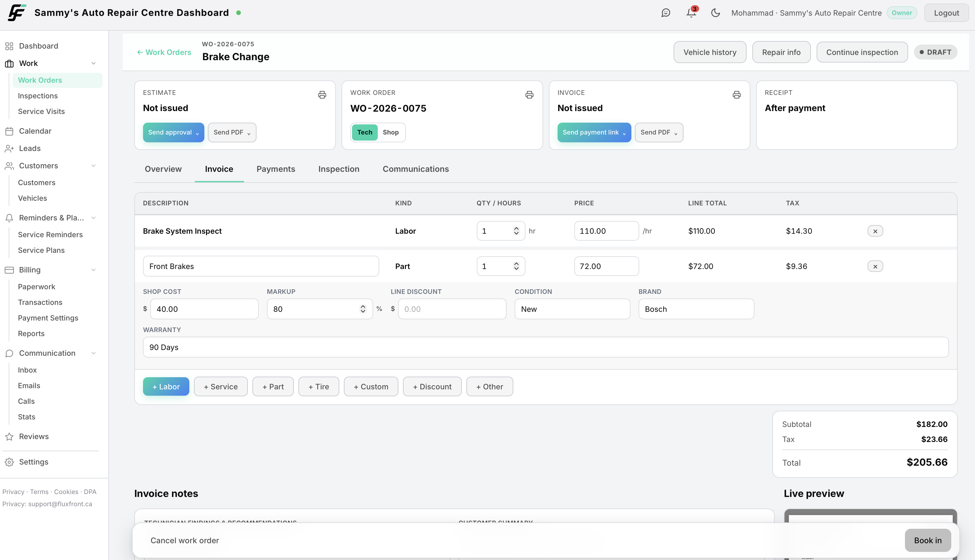Click the Work briefcase icon

[x=9, y=63]
